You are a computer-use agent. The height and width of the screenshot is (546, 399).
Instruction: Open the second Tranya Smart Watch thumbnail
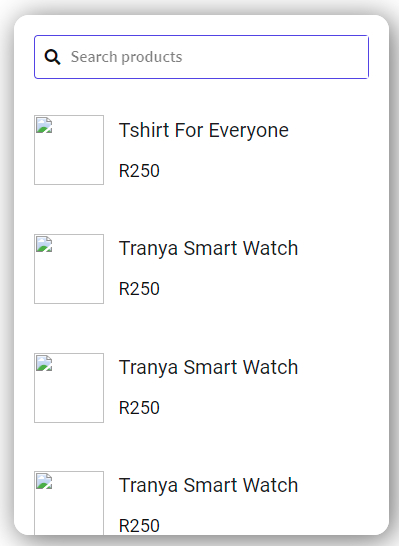click(69, 388)
